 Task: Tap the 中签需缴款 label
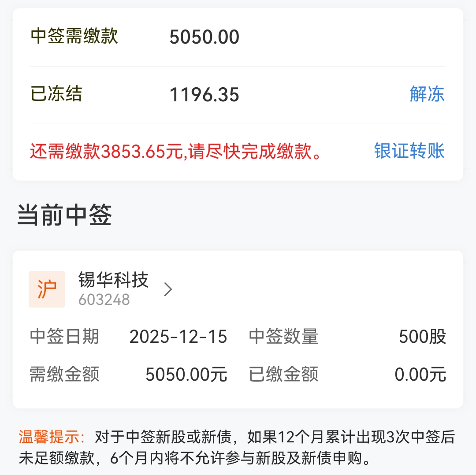tap(74, 36)
